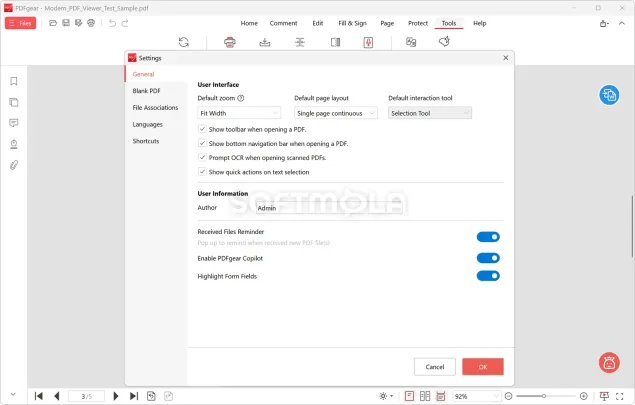Switch off Received Files Reminder toggle
The width and height of the screenshot is (635, 405).
488,237
